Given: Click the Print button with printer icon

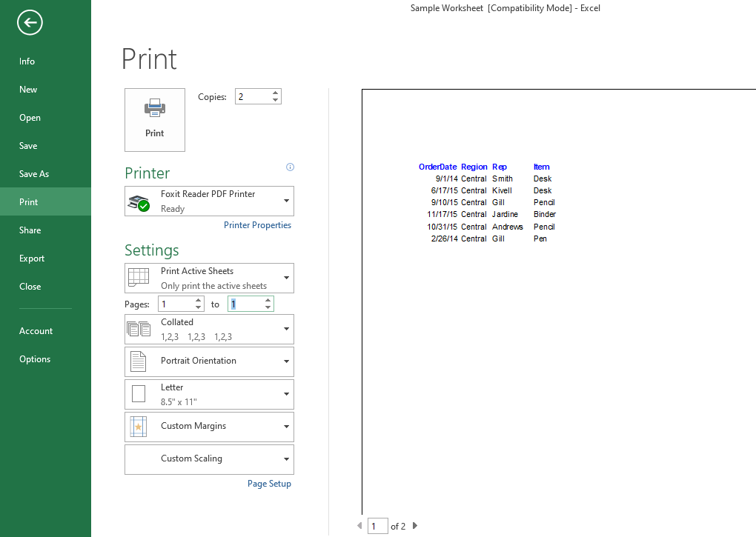Looking at the screenshot, I should pyautogui.click(x=155, y=120).
